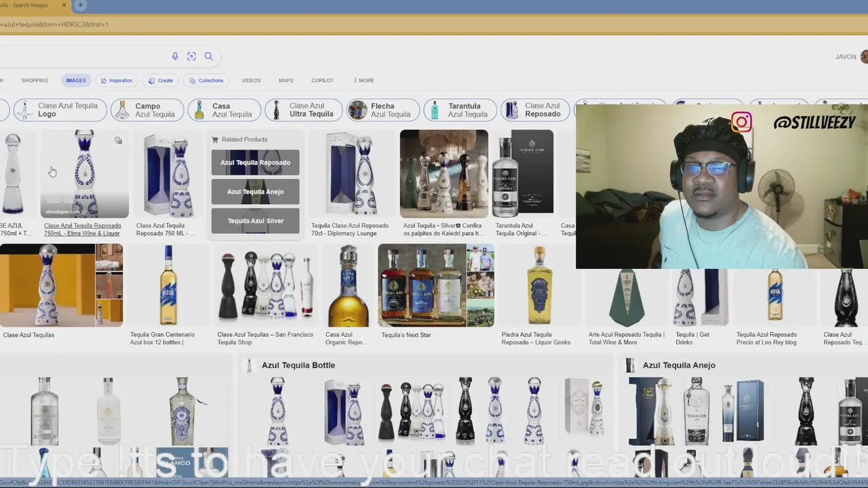Select Flecha Azul Tequila chip
868x488 pixels.
[x=383, y=110]
